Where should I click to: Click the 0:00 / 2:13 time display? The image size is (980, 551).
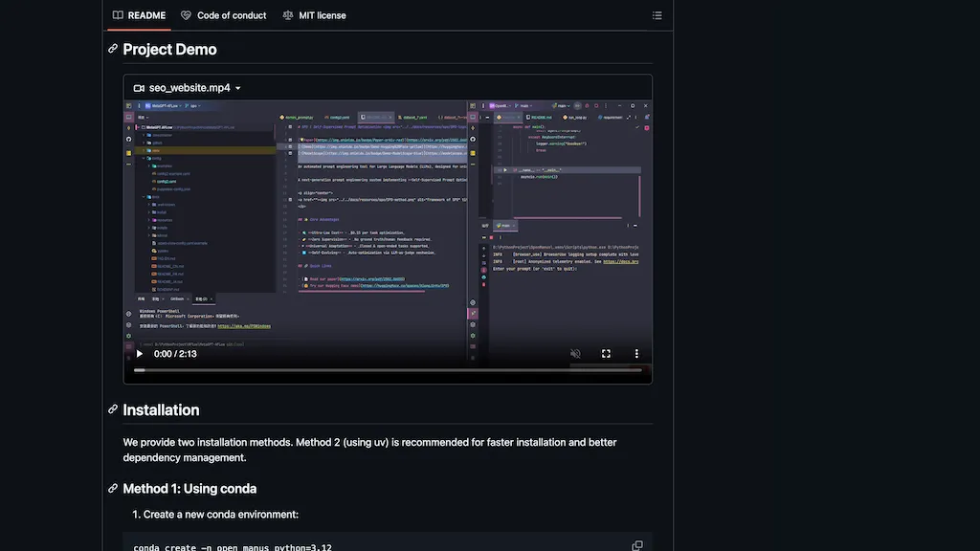(175, 353)
